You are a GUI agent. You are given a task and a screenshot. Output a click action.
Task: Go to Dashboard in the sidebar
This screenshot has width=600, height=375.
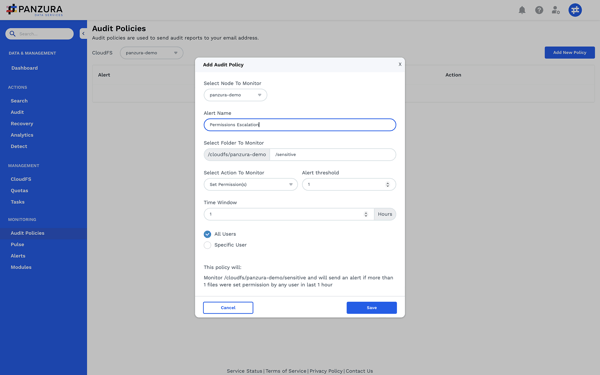tap(24, 68)
